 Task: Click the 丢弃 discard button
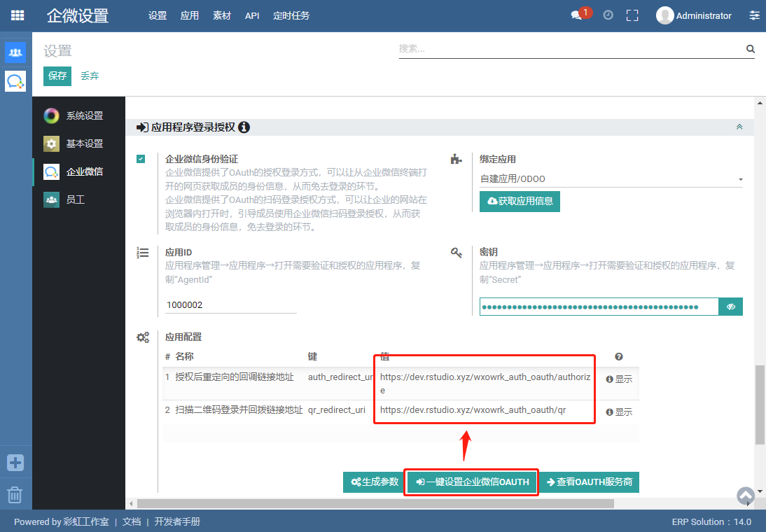tap(90, 76)
